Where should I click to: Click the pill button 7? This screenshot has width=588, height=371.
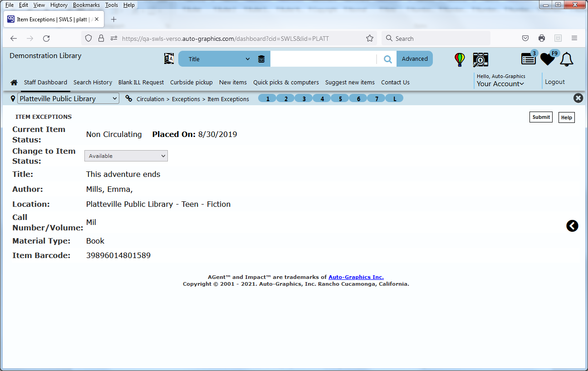(377, 98)
